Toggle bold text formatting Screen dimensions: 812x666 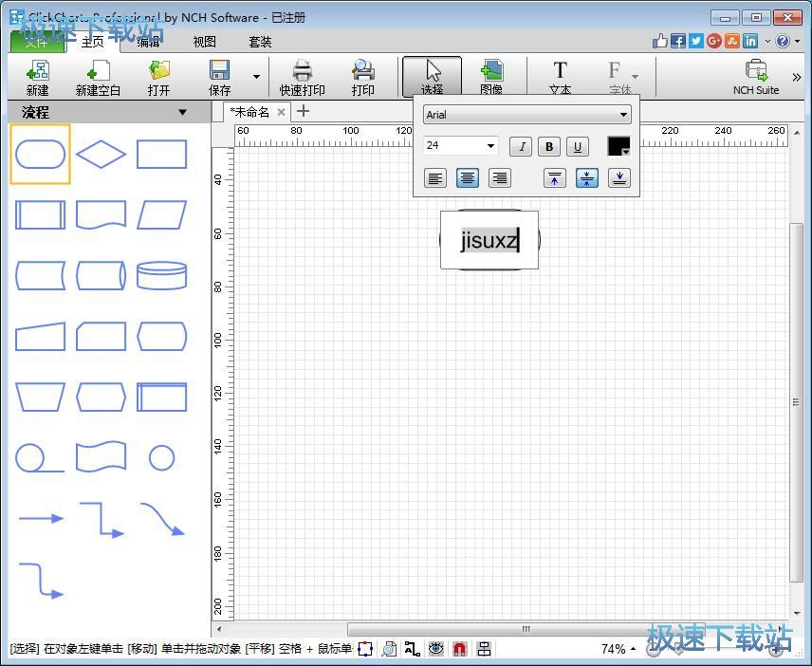[548, 146]
